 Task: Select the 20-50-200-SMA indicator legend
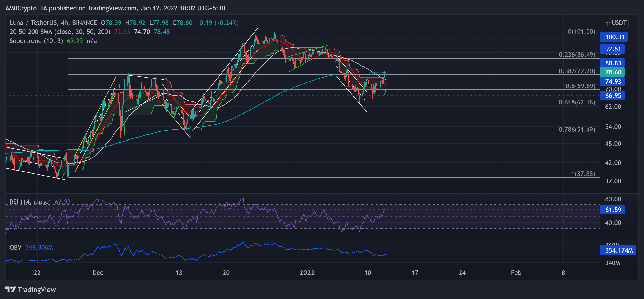[60, 32]
